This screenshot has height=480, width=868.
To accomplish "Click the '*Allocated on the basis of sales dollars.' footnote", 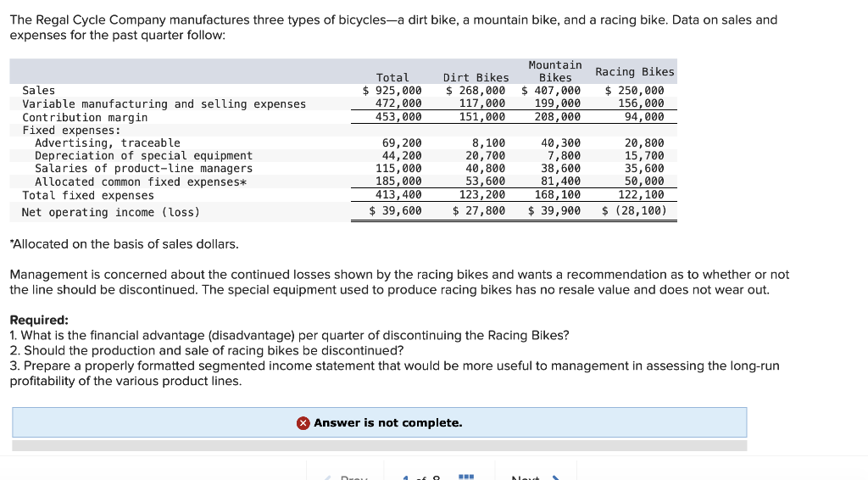I will click(125, 244).
